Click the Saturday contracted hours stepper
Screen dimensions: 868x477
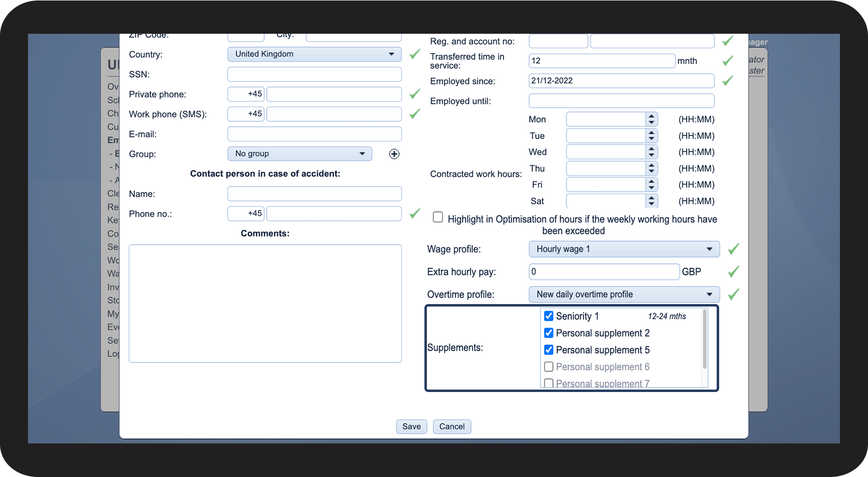651,201
